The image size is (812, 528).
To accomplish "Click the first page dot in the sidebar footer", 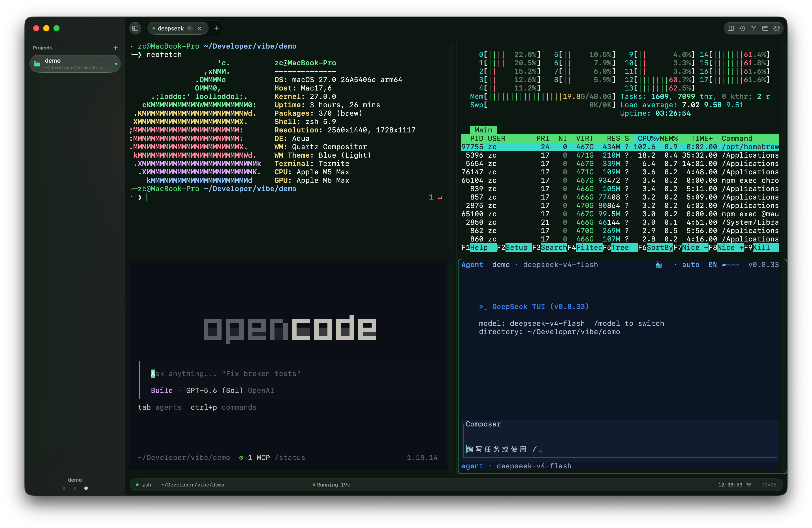I will 64,488.
